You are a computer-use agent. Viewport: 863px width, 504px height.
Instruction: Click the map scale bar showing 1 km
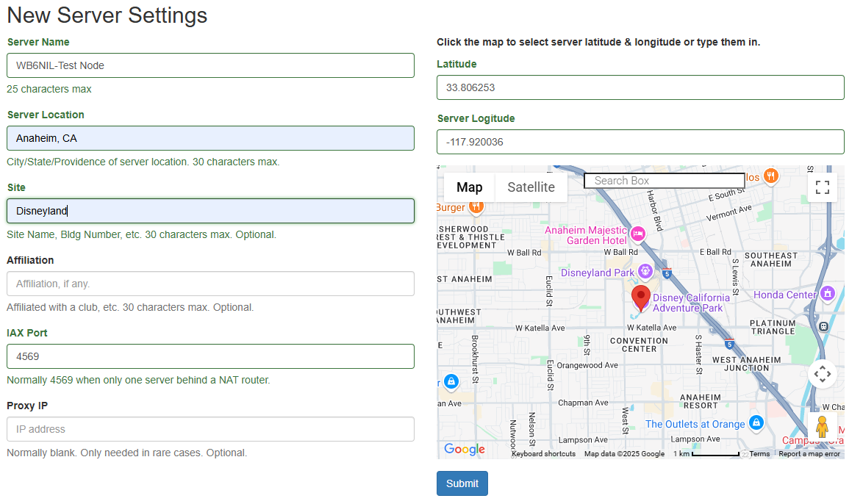click(x=706, y=454)
